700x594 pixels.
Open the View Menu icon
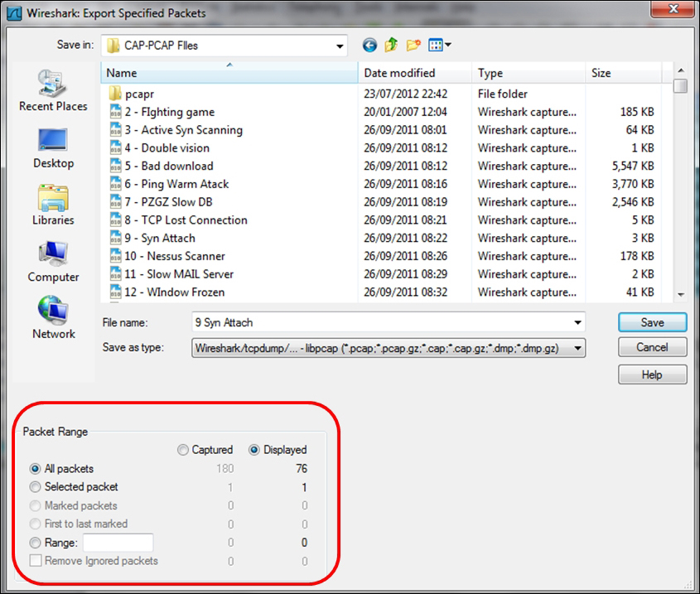(x=439, y=45)
